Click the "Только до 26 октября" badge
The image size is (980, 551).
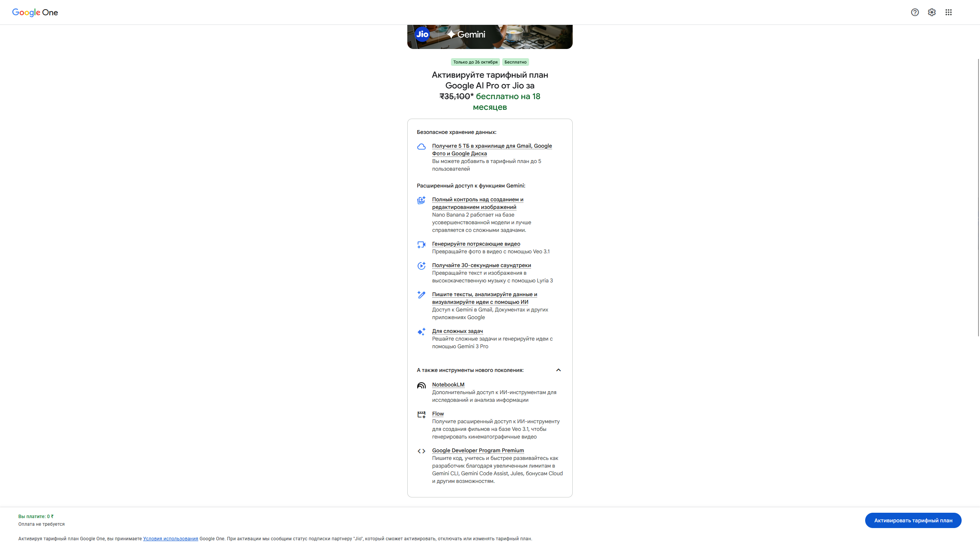pos(475,62)
